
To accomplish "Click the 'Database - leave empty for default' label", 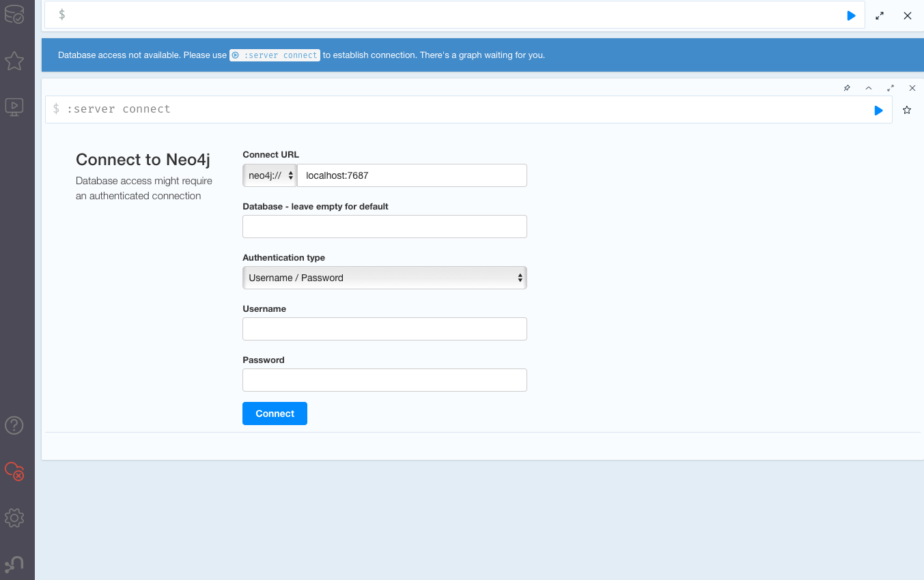I will click(x=316, y=206).
